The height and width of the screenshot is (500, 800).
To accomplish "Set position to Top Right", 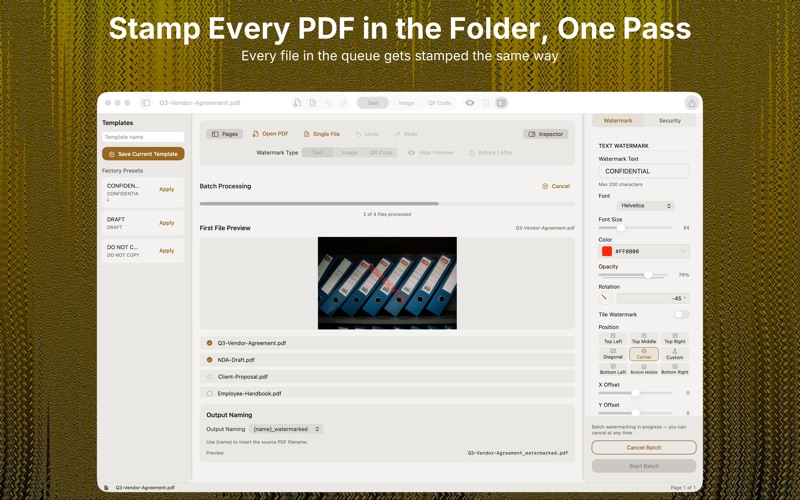I will [675, 338].
